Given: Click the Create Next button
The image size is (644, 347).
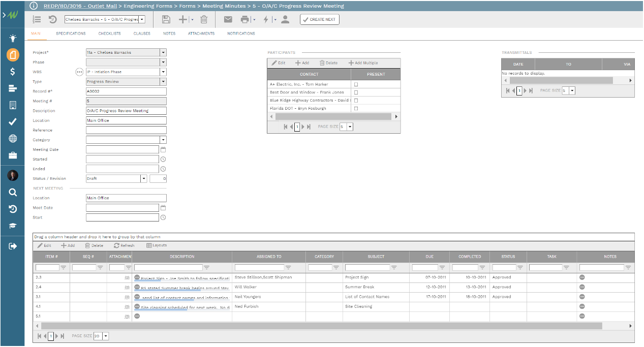Looking at the screenshot, I should click(x=319, y=19).
